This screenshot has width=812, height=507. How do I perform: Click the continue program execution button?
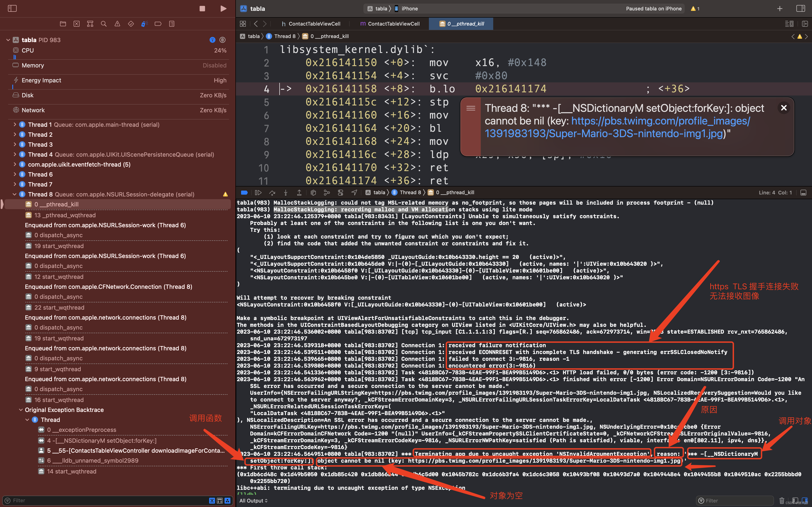click(258, 192)
